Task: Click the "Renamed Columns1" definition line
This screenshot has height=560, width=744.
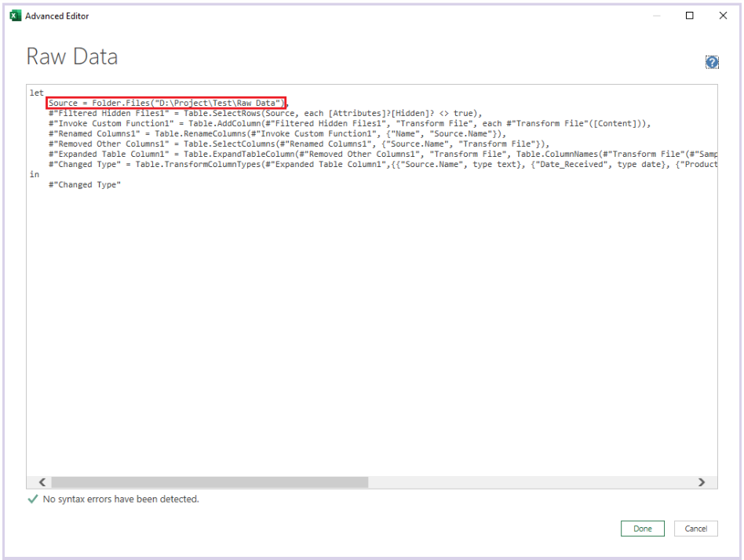Action: coord(277,133)
